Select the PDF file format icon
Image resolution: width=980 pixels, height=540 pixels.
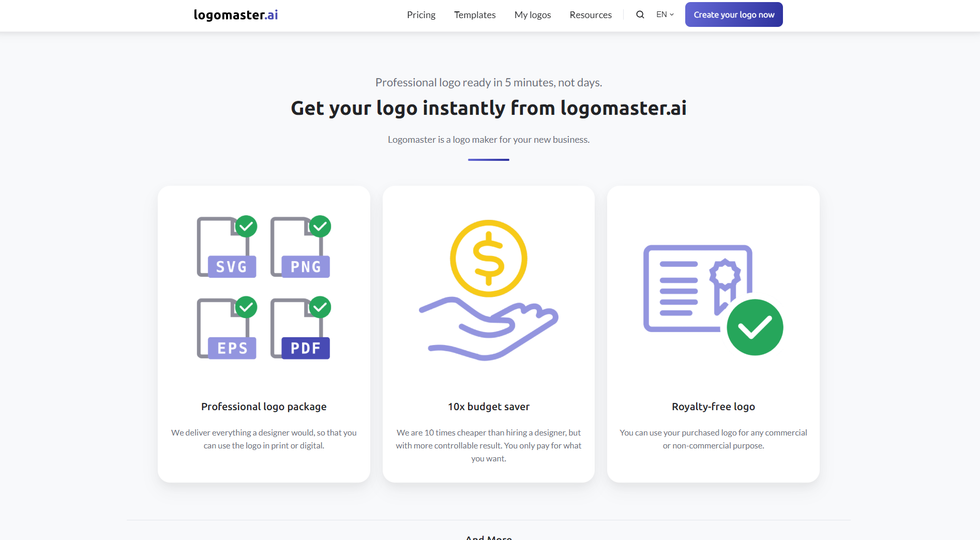click(x=299, y=329)
